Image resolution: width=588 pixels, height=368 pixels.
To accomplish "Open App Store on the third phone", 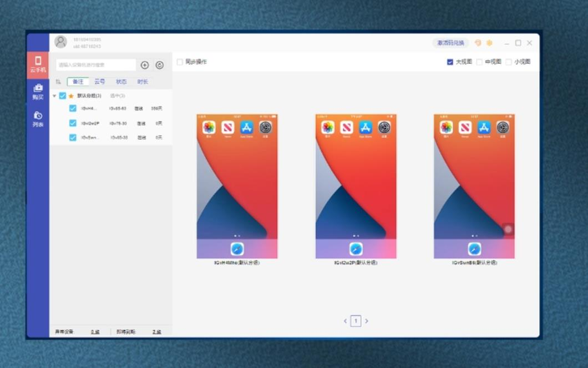I will pyautogui.click(x=484, y=128).
